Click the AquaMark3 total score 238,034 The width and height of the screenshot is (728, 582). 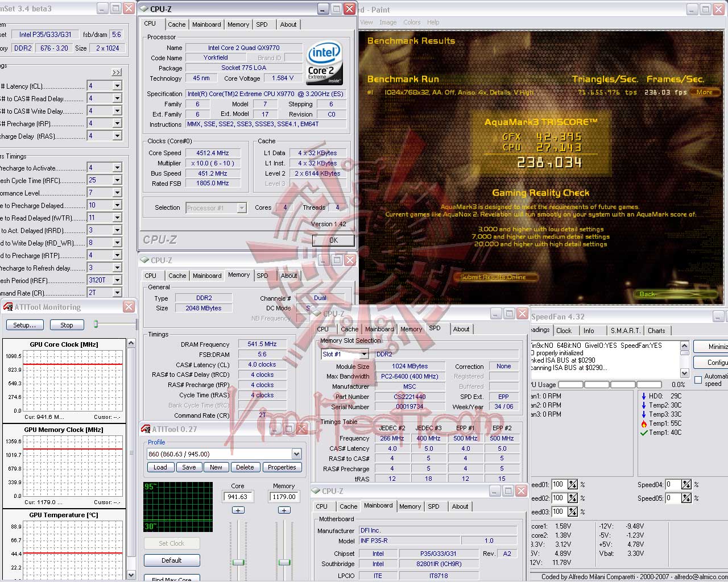point(549,163)
